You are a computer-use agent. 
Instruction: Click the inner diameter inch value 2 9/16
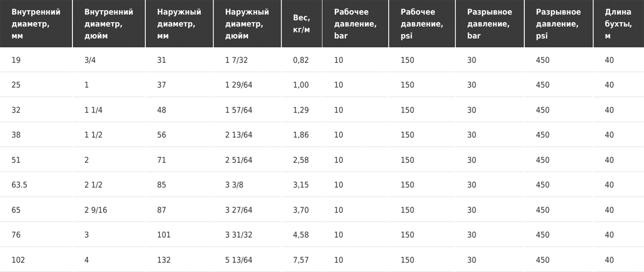click(x=96, y=210)
